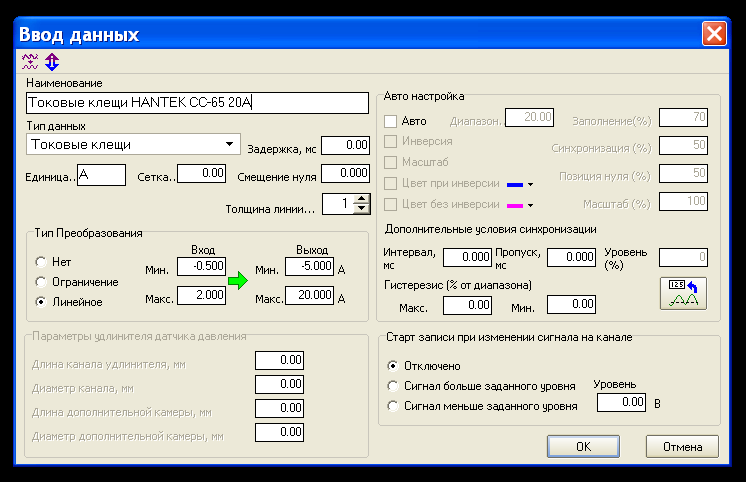
Task: Click the Гистерезис (% от диапазона) label
Action: click(x=458, y=285)
